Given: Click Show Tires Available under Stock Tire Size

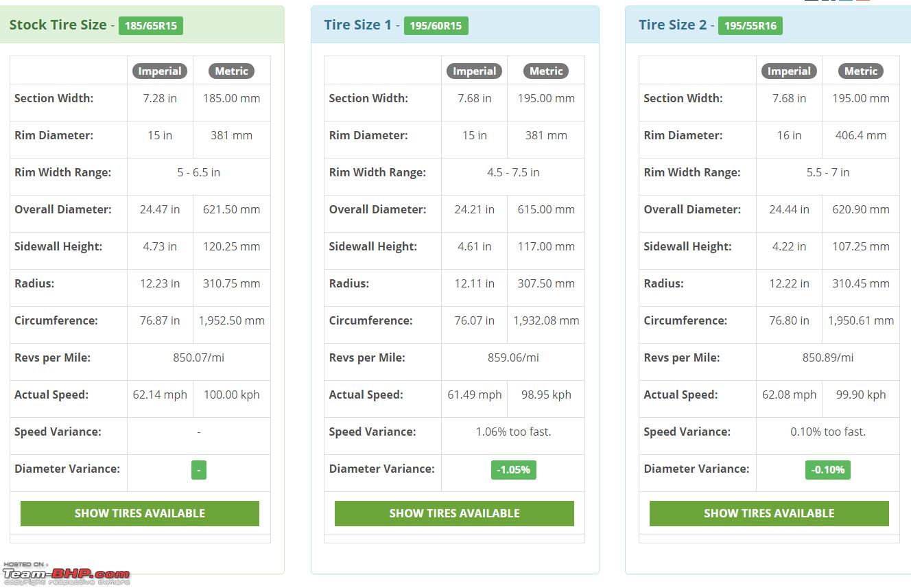Looking at the screenshot, I should tap(140, 513).
